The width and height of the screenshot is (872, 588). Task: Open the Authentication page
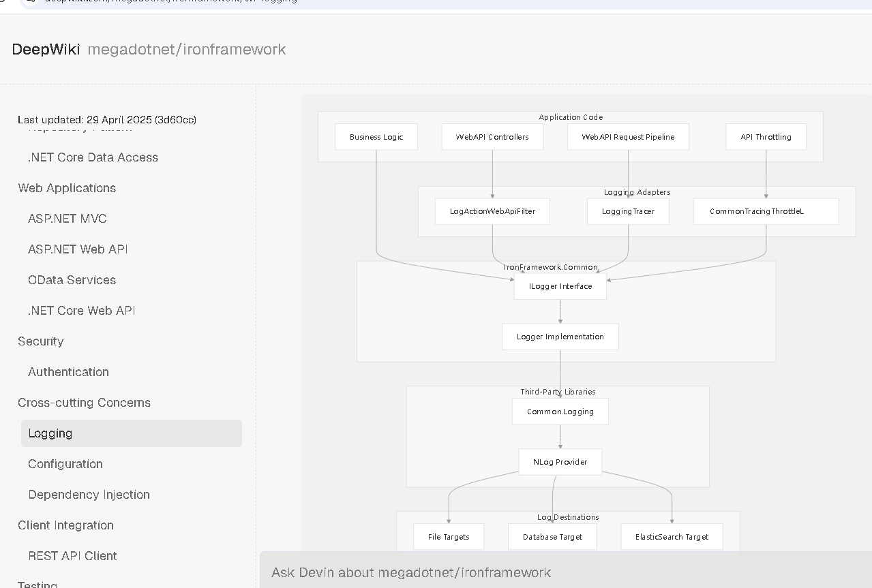point(68,372)
